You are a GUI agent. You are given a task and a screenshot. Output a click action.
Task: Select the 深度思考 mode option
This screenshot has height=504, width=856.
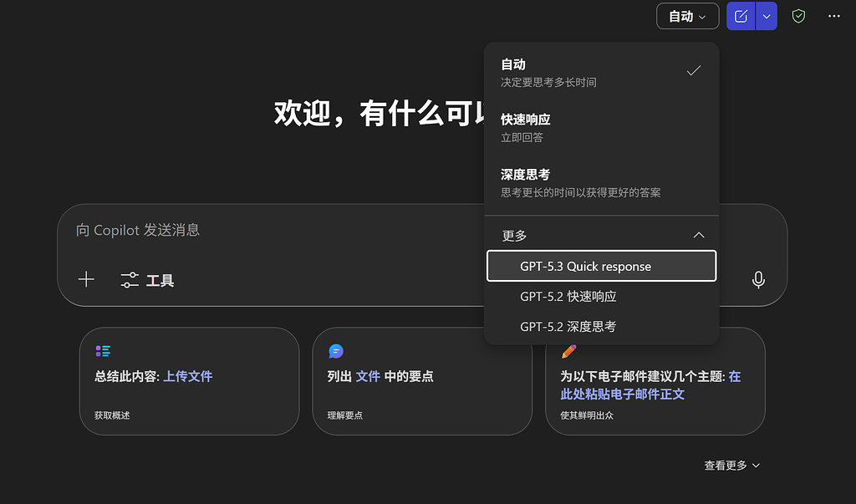click(x=602, y=183)
